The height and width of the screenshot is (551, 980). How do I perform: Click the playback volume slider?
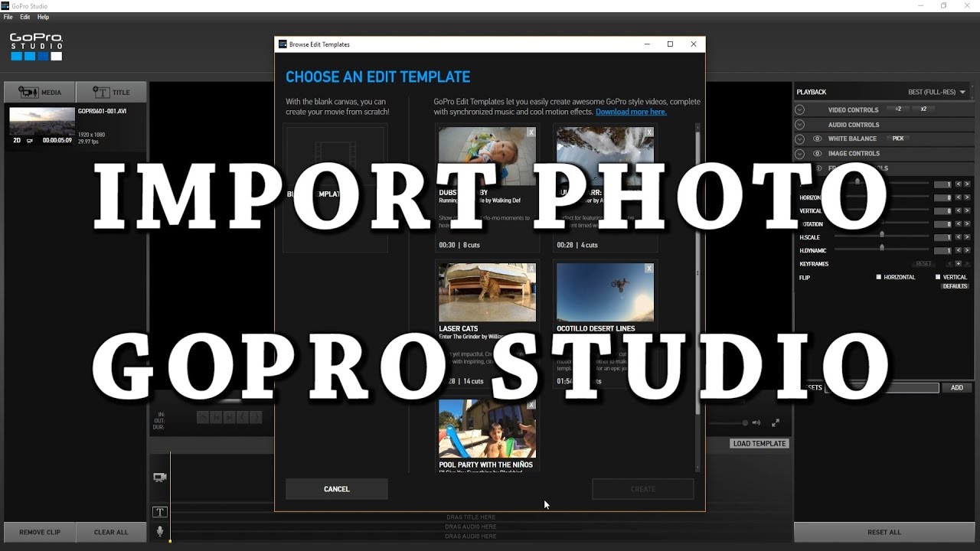(728, 422)
